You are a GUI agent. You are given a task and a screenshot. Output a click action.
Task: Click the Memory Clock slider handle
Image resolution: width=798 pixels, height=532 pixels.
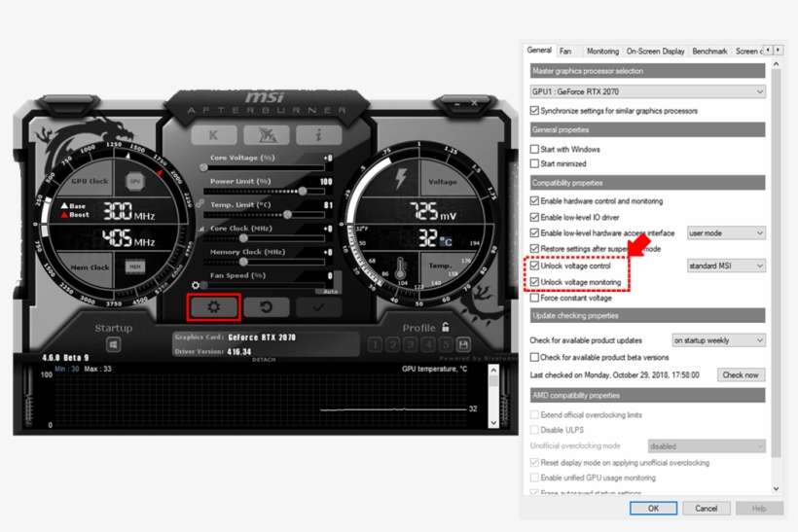[243, 262]
